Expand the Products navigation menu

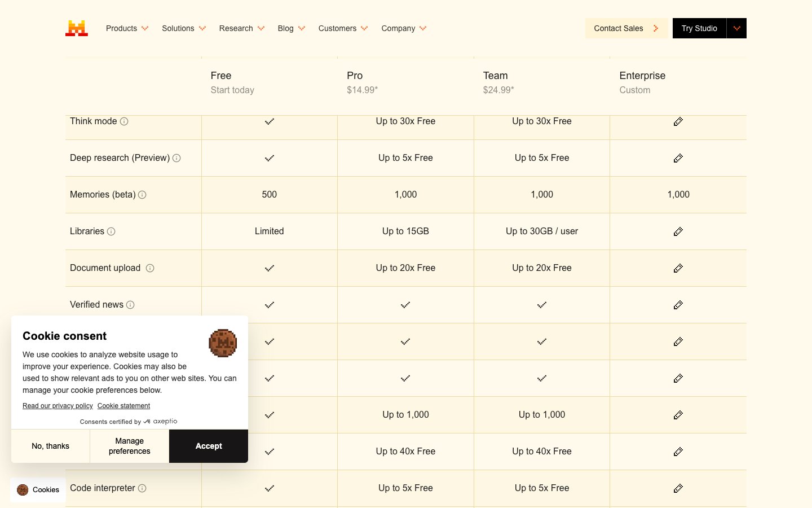click(x=127, y=28)
